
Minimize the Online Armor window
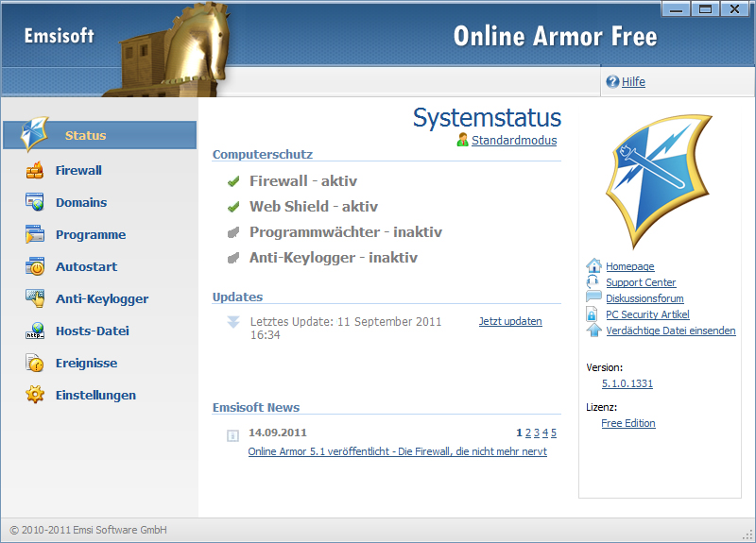(677, 8)
